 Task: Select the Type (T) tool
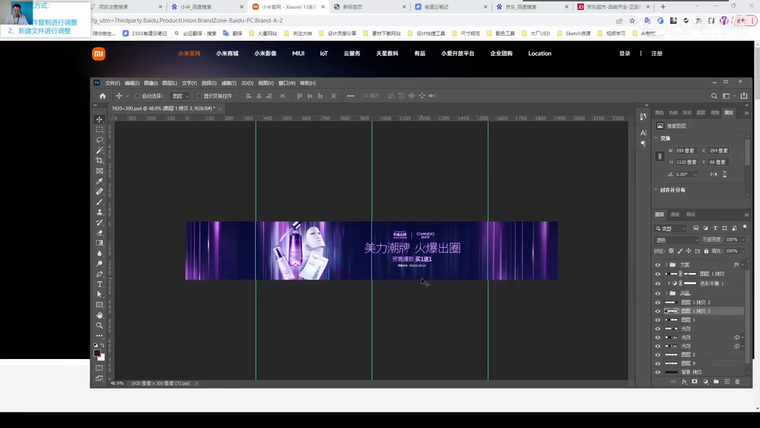coord(99,284)
